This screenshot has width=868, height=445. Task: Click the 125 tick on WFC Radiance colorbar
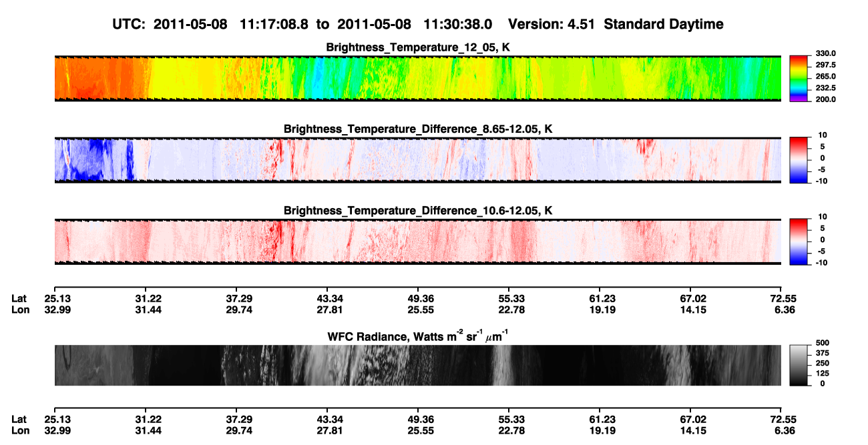[x=822, y=374]
